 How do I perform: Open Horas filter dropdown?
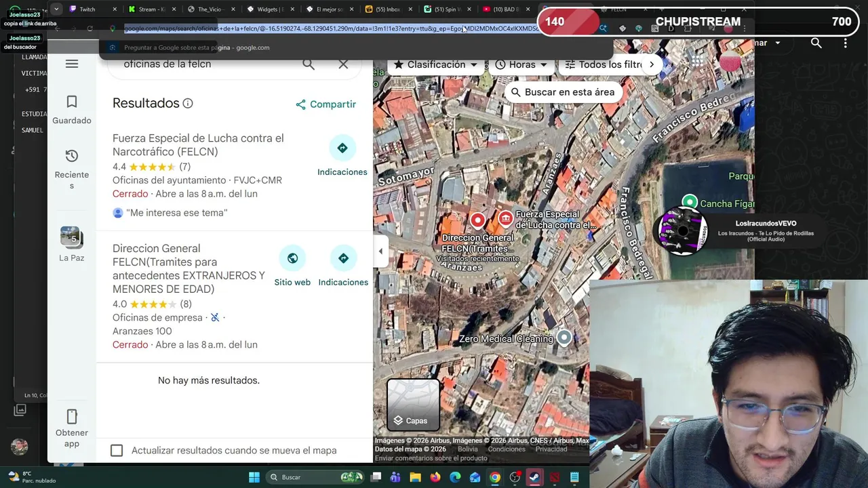pyautogui.click(x=521, y=64)
